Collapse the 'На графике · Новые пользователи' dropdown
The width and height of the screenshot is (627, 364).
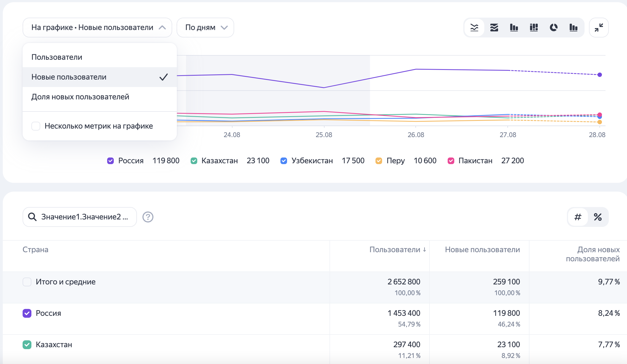(97, 28)
